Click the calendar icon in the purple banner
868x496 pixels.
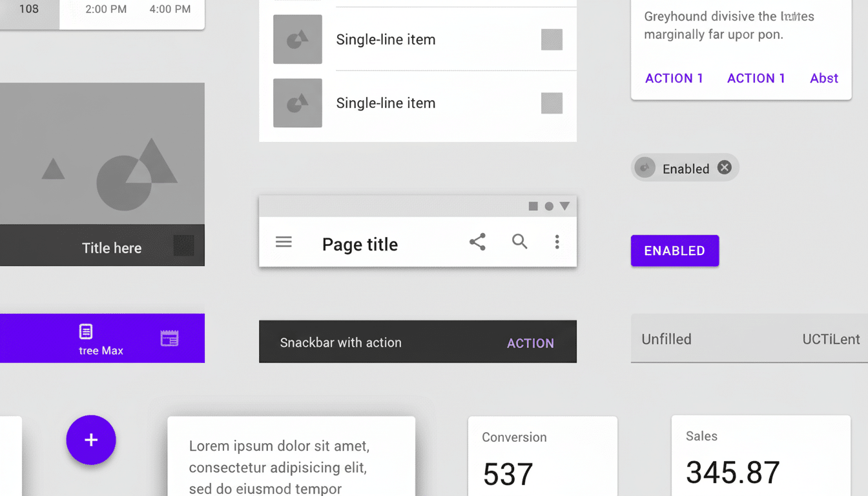click(x=170, y=337)
